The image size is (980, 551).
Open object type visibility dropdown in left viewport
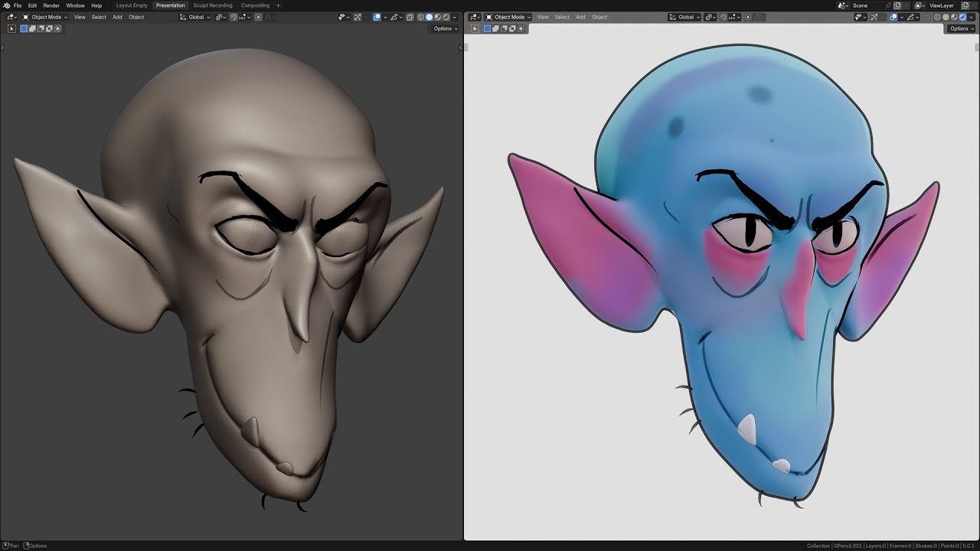click(345, 17)
